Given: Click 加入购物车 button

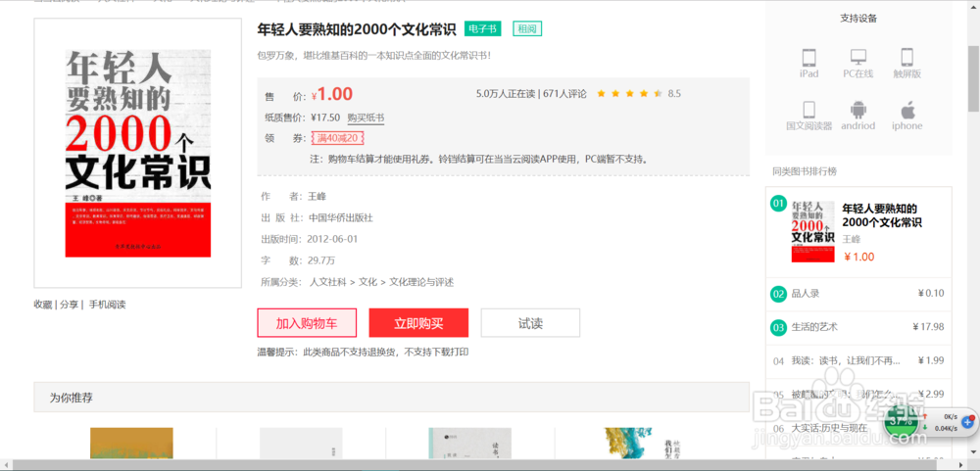Looking at the screenshot, I should point(307,323).
